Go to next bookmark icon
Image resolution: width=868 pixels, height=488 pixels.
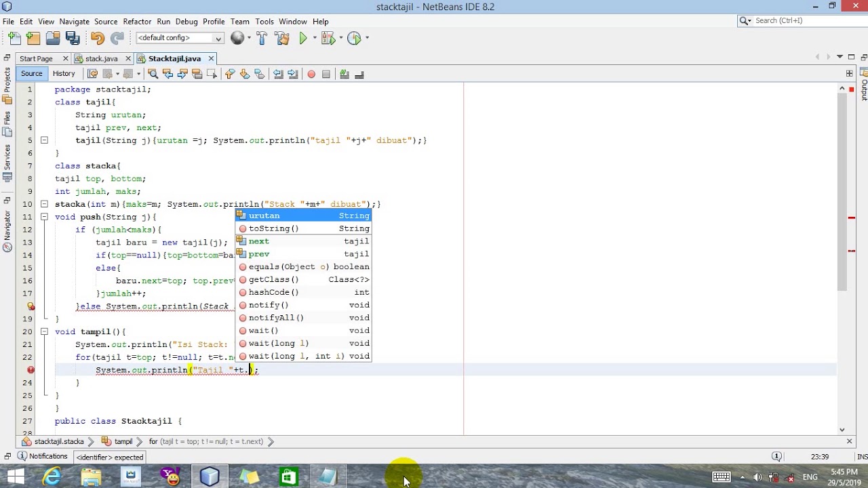pos(244,74)
